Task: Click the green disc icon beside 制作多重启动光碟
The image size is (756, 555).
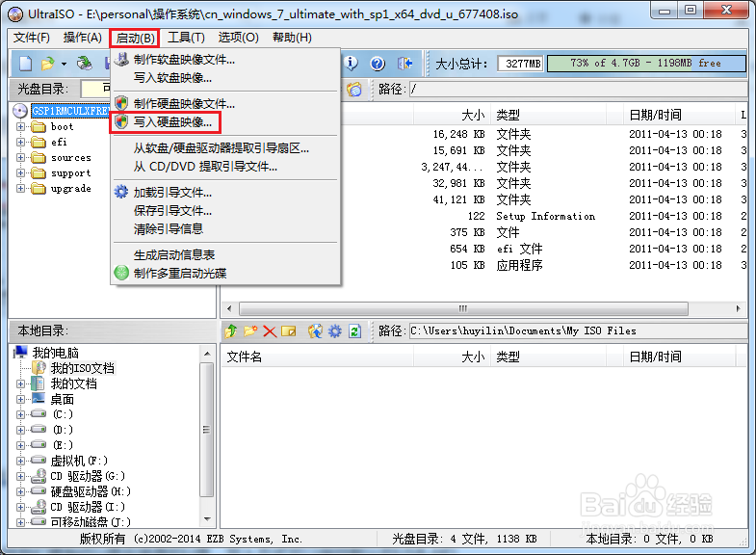Action: [121, 273]
